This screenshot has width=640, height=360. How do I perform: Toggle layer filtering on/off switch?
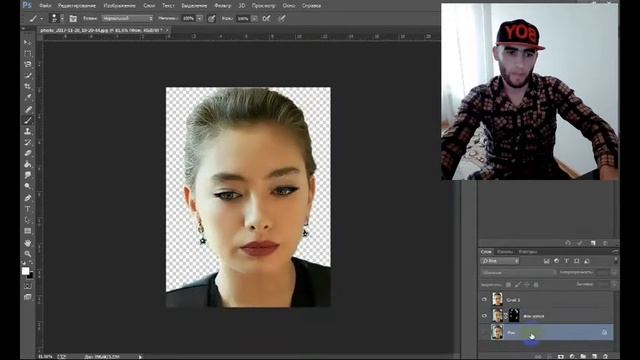[x=616, y=261]
